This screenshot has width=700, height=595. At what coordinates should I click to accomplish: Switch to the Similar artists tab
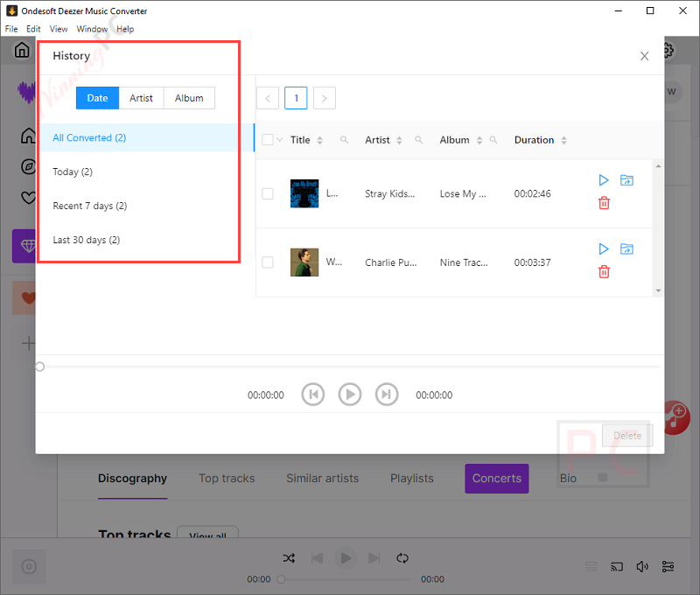click(x=322, y=479)
